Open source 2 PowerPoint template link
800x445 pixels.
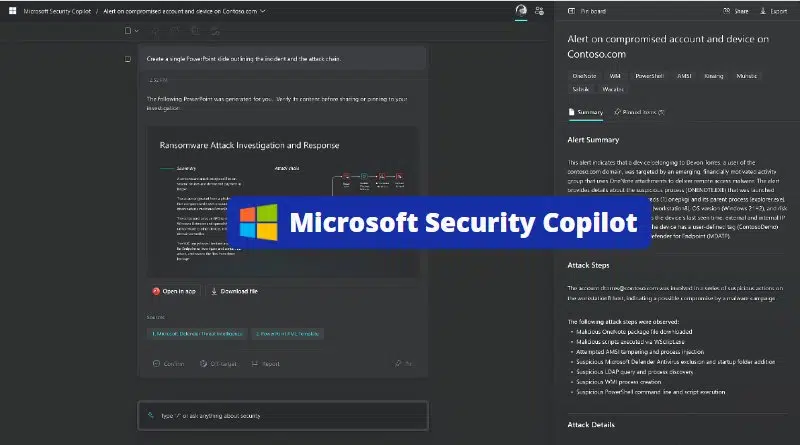(x=287, y=334)
